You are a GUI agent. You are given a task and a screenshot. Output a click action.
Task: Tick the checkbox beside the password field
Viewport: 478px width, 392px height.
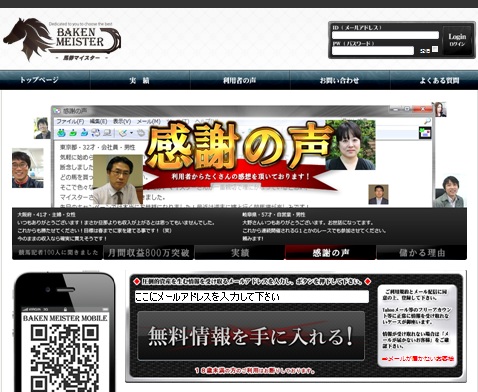click(x=435, y=49)
